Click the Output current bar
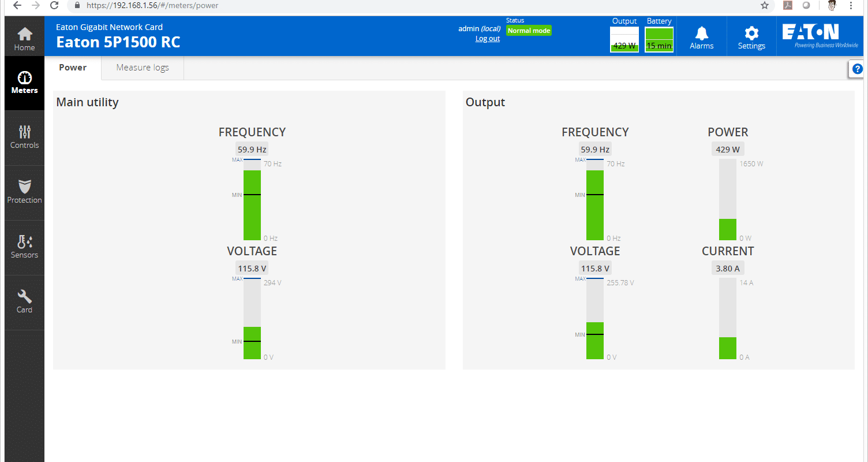 (728, 319)
